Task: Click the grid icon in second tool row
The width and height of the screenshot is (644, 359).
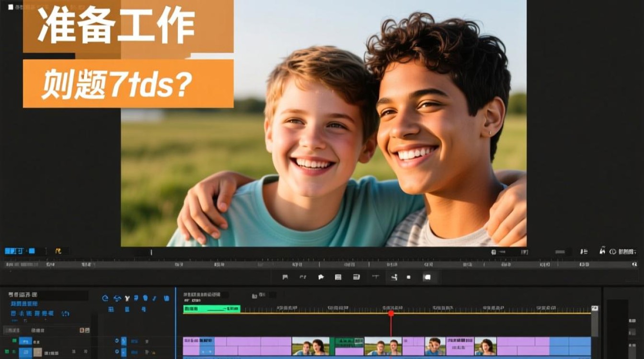Action: point(111,310)
